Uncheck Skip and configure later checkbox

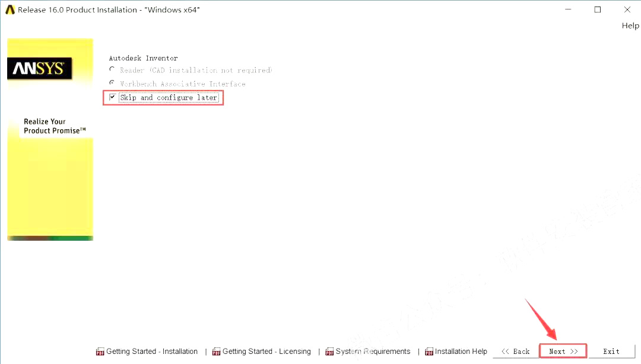pos(112,97)
